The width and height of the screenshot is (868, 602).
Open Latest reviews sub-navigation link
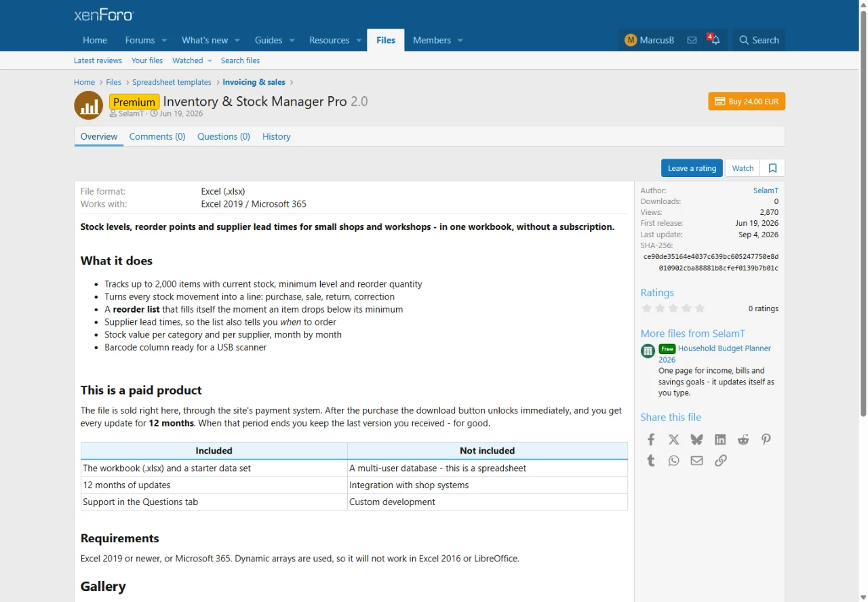98,60
